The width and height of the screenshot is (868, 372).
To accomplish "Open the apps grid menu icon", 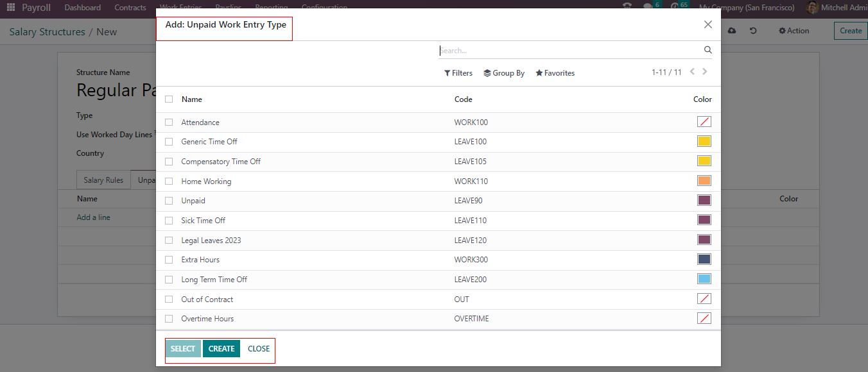I will (11, 8).
